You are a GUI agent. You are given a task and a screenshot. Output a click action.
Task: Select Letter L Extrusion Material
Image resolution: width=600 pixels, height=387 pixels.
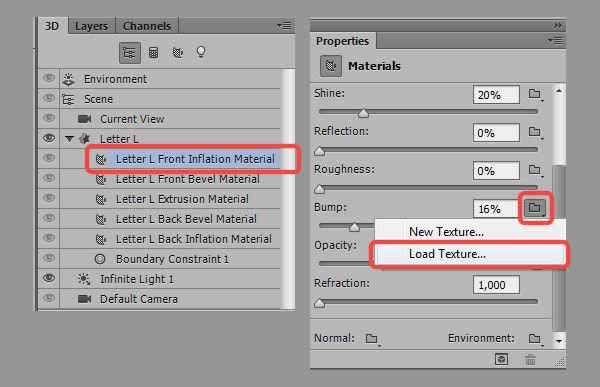point(182,199)
